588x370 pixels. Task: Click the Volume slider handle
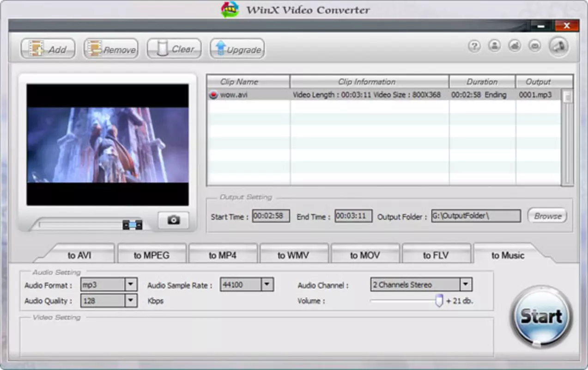click(x=439, y=301)
